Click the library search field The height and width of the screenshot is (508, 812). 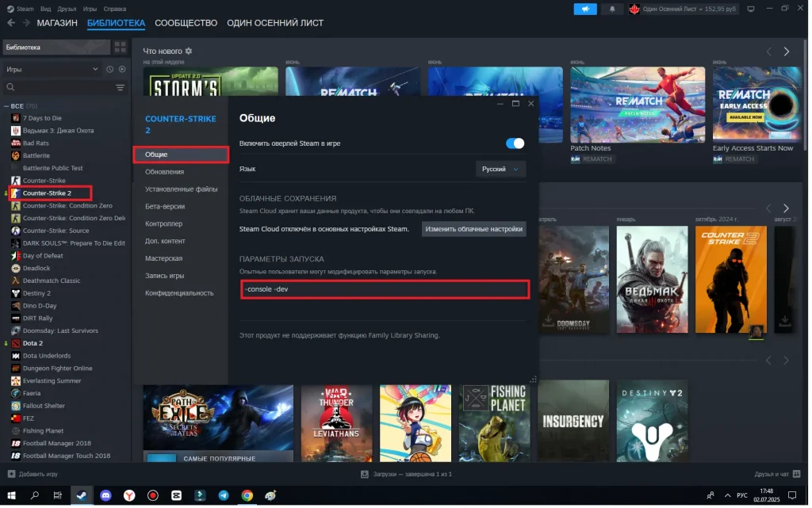coord(59,87)
